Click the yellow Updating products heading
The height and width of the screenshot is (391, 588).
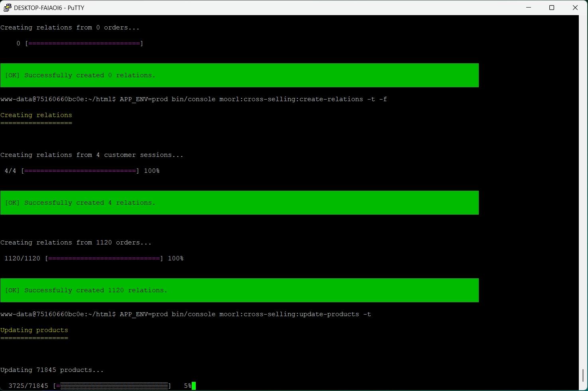coord(34,330)
